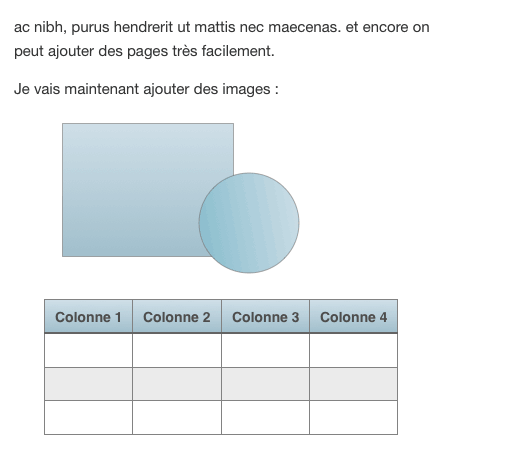The image size is (512, 461).
Task: Select last row cell under Colonne 4
Action: tap(353, 417)
